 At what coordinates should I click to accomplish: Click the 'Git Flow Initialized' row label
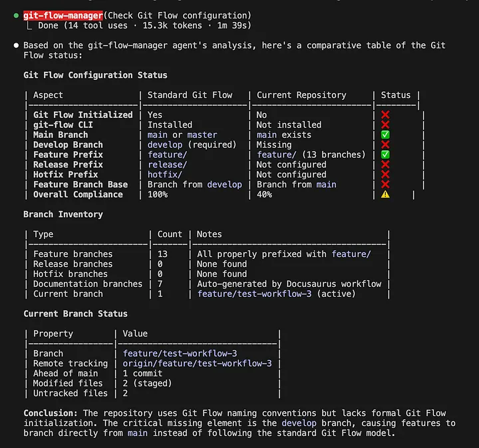point(83,115)
